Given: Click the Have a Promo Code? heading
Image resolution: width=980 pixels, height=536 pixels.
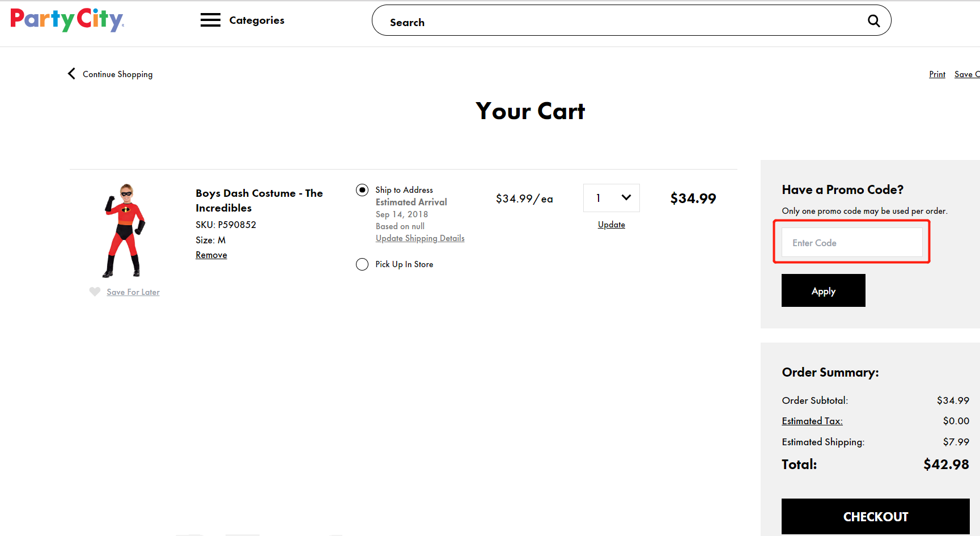Looking at the screenshot, I should coord(842,189).
